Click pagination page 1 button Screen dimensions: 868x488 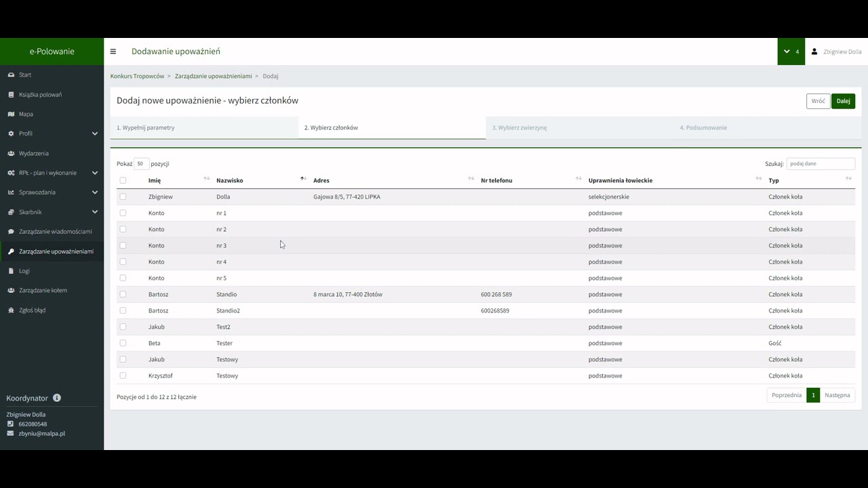(813, 395)
